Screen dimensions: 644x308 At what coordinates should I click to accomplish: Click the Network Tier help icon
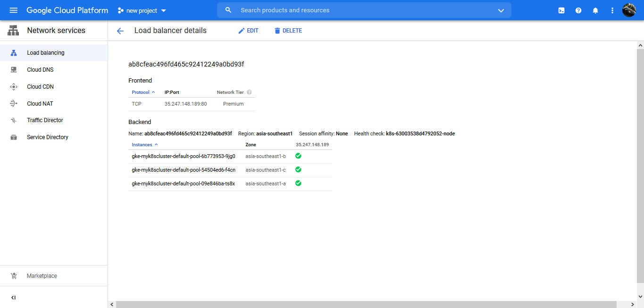[249, 92]
